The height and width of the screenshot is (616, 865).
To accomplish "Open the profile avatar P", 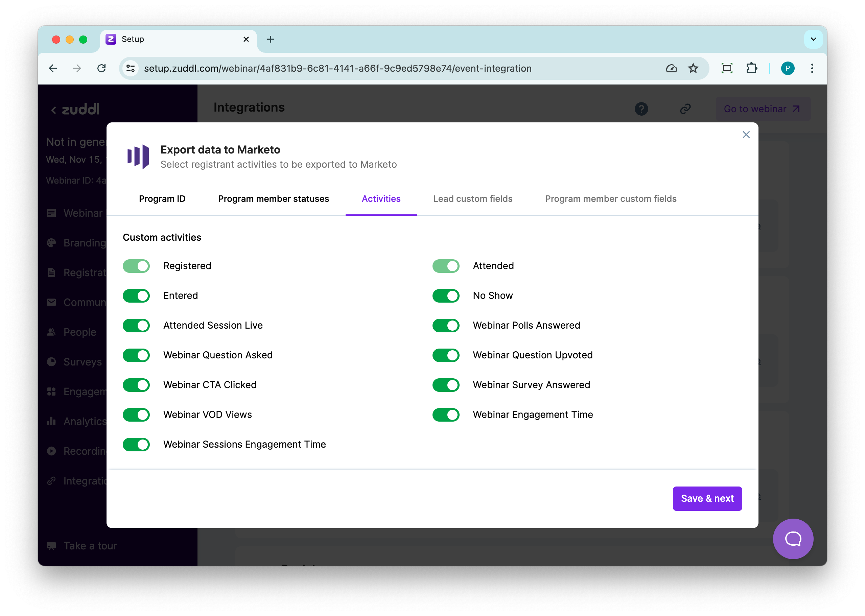I will (x=787, y=68).
